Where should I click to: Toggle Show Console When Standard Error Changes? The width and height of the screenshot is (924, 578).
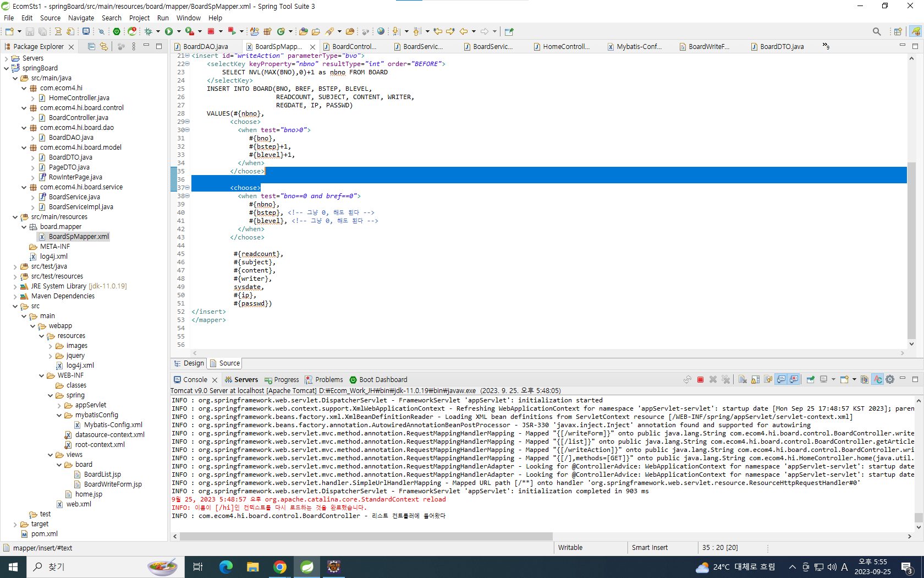click(794, 379)
